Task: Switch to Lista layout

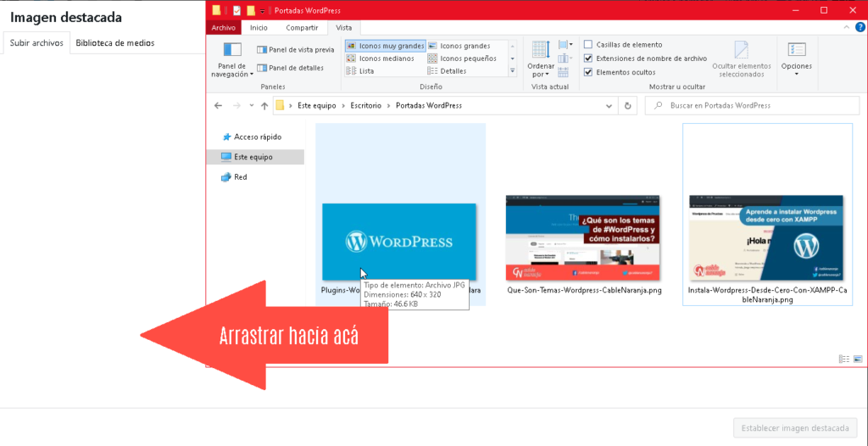Action: (x=359, y=71)
